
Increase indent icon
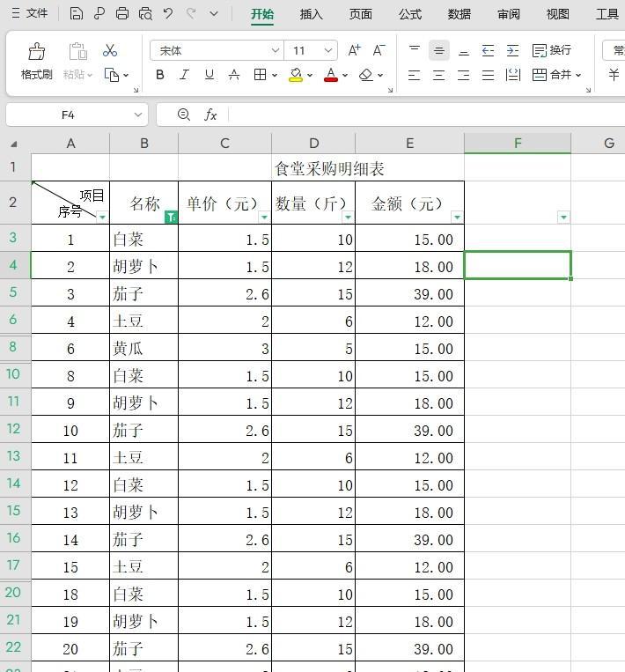click(513, 50)
